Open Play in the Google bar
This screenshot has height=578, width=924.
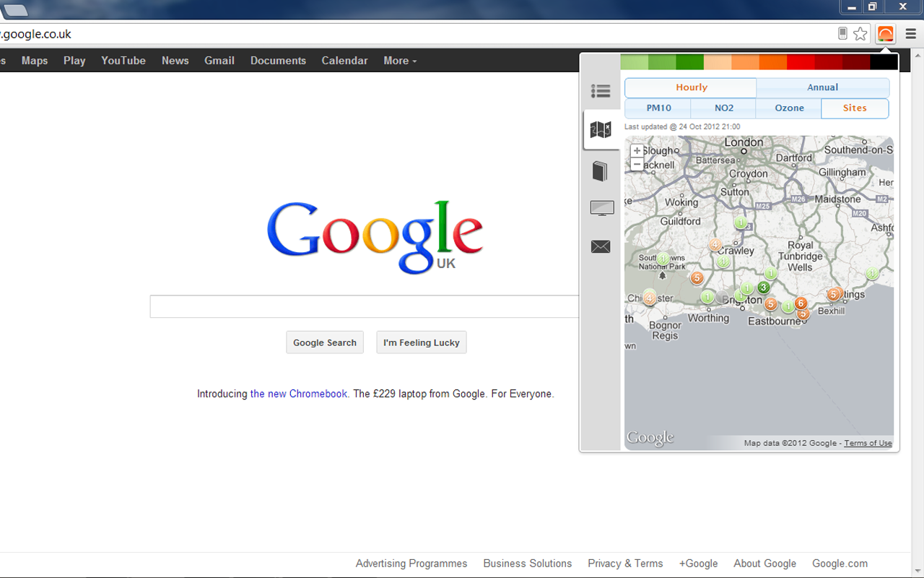click(x=74, y=61)
